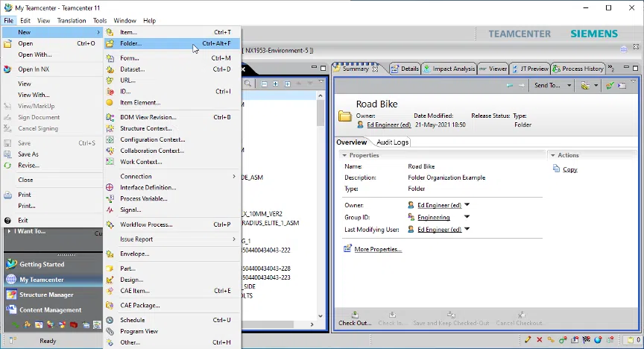The width and height of the screenshot is (644, 349).
Task: Click the Schedule clock icon
Action: point(110,320)
